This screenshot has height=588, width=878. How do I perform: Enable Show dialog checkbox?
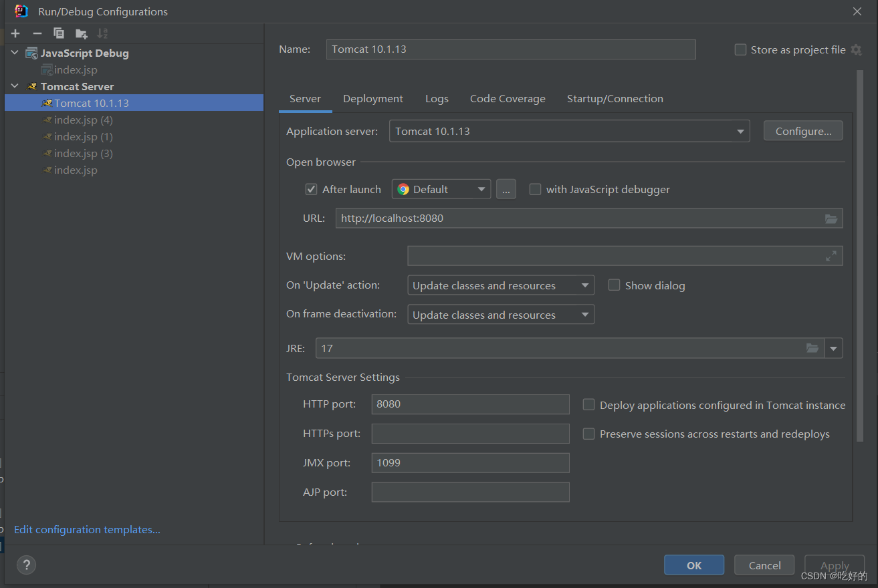coord(614,285)
